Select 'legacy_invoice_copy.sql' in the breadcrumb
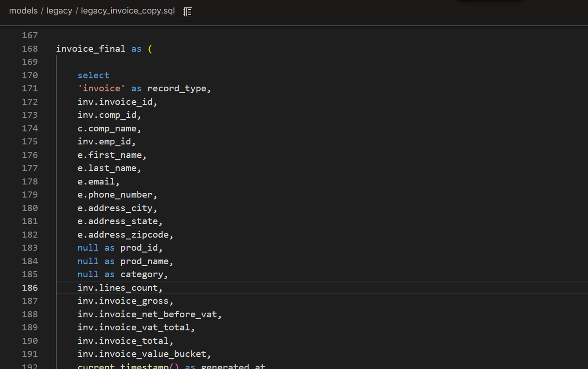The image size is (588, 369). [128, 11]
